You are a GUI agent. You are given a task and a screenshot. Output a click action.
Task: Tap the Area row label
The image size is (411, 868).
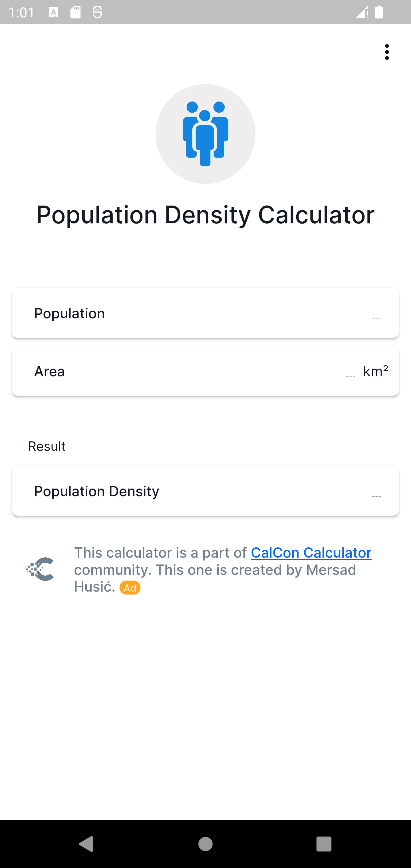[x=49, y=371]
